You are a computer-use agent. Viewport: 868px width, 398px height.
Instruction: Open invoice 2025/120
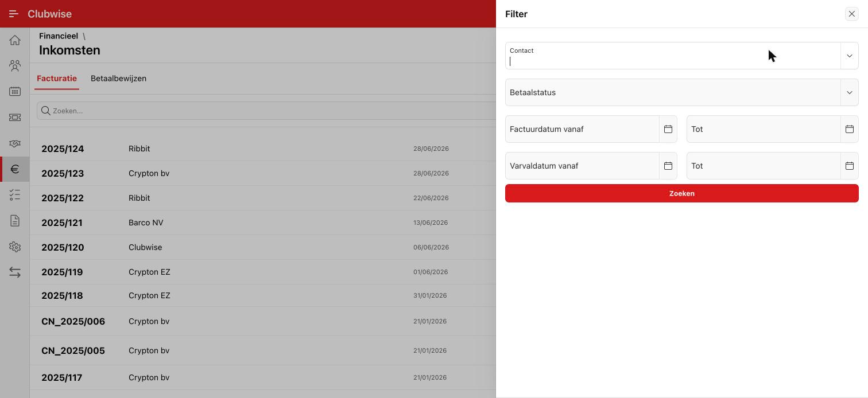pyautogui.click(x=63, y=247)
